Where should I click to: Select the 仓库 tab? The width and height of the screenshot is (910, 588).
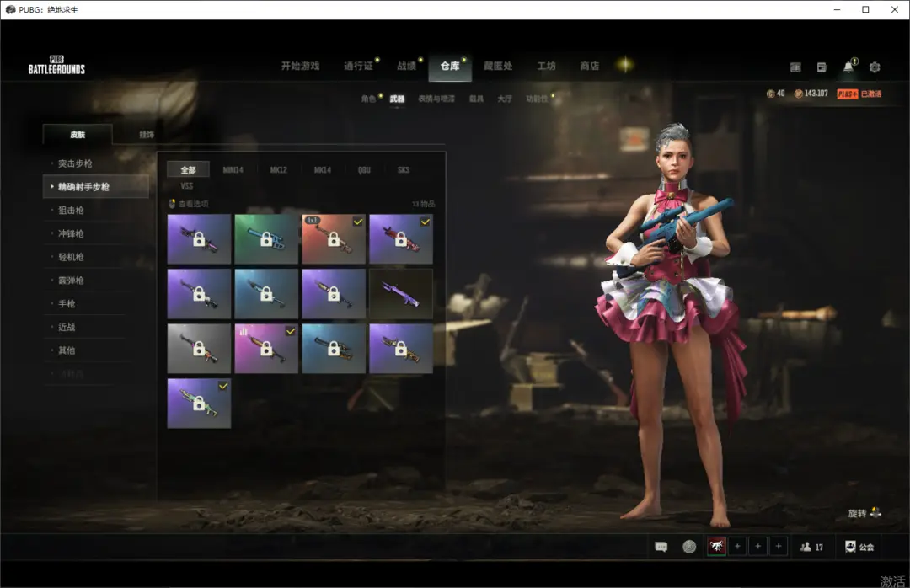click(x=450, y=67)
